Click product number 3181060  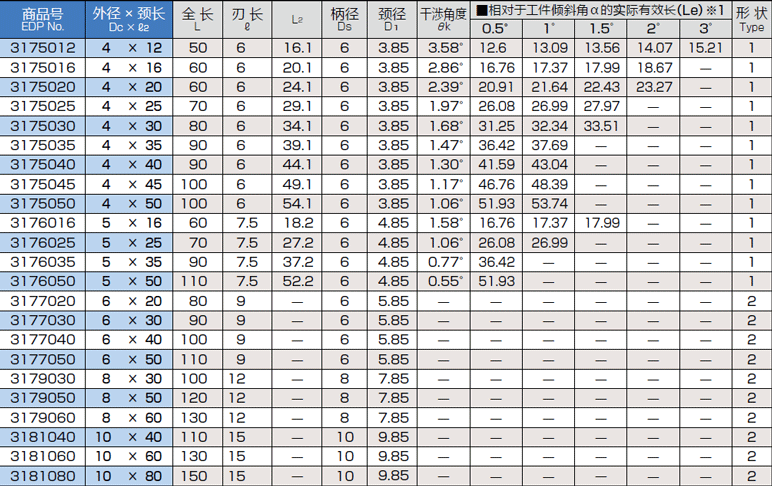click(43, 456)
